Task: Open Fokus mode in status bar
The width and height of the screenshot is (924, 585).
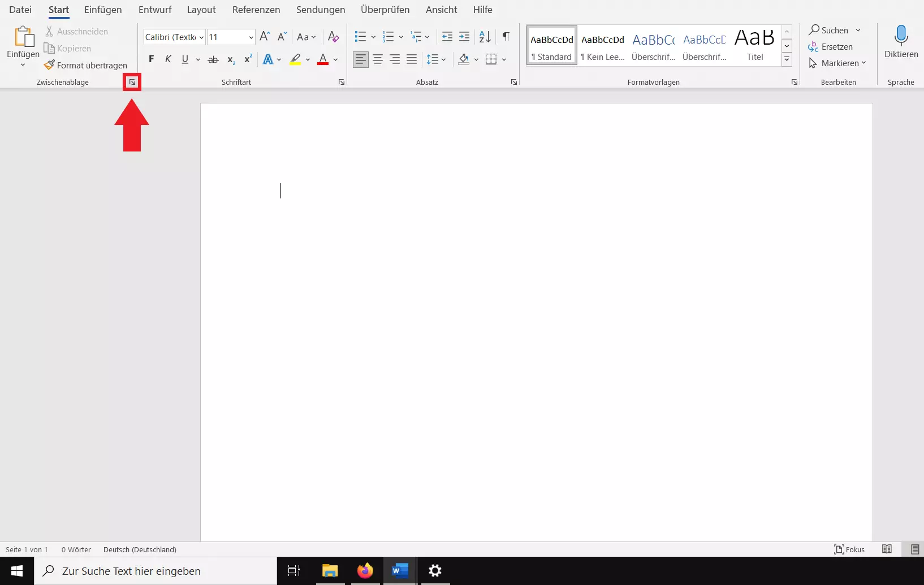Action: 849,549
